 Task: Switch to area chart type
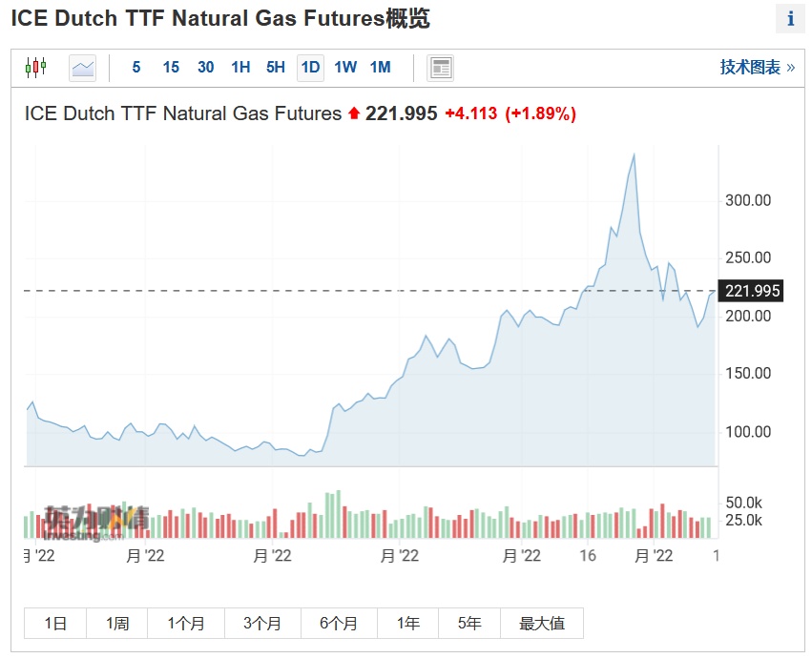83,68
